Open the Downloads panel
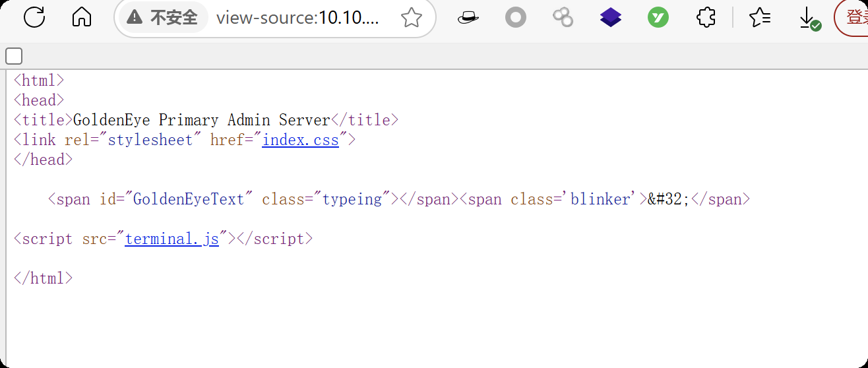This screenshot has height=368, width=868. [809, 18]
